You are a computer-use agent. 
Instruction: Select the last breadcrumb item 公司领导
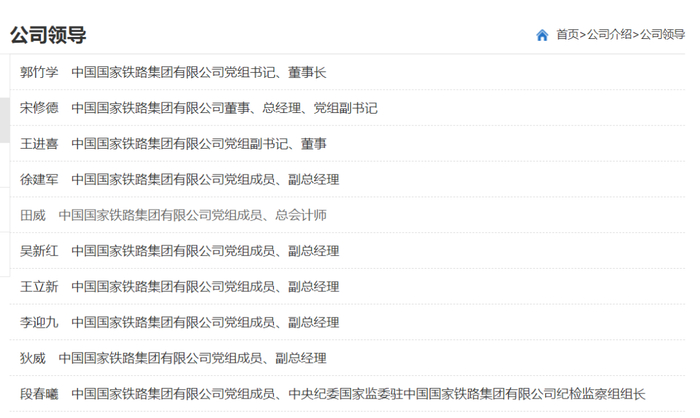(x=662, y=34)
